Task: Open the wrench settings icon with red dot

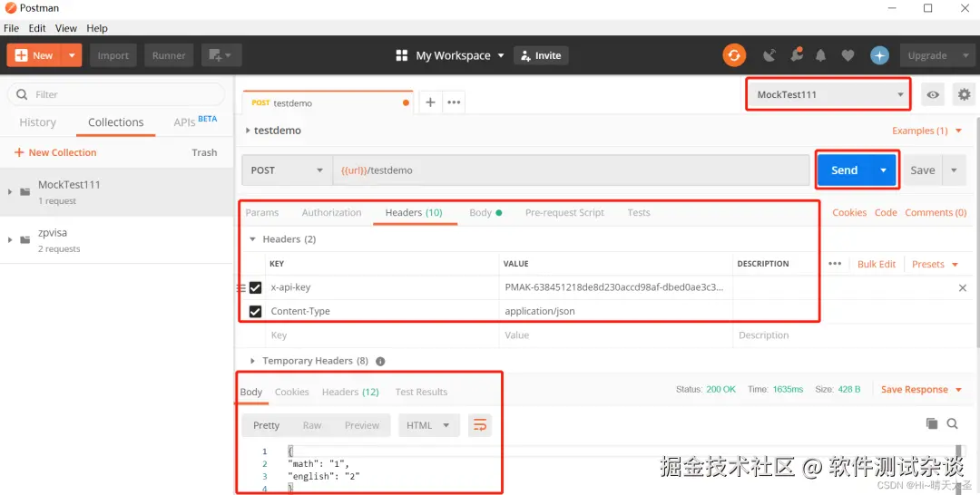Action: coord(797,55)
